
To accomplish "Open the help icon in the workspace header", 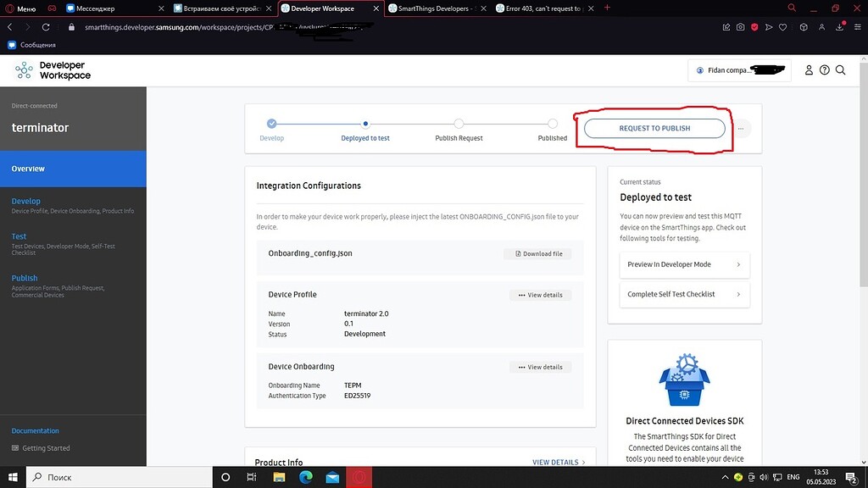I will (x=824, y=70).
